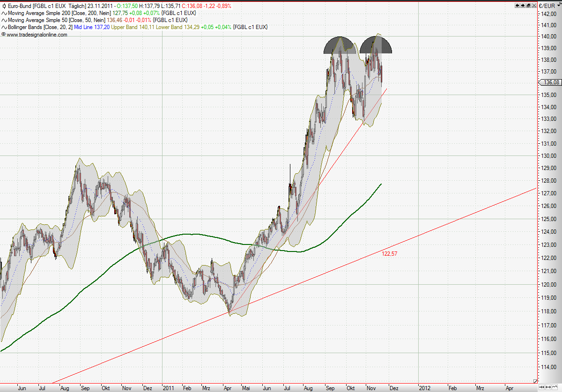562x392 pixels.
Task: Click the 122,57 trendline label
Action: tap(389, 253)
